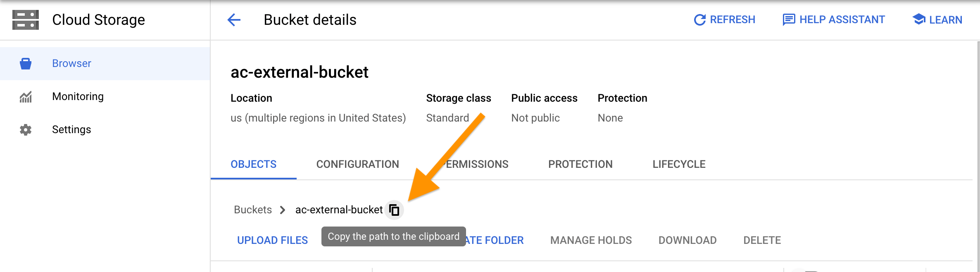Open Monitoring from the sidebar
This screenshot has height=272, width=980.
(78, 96)
